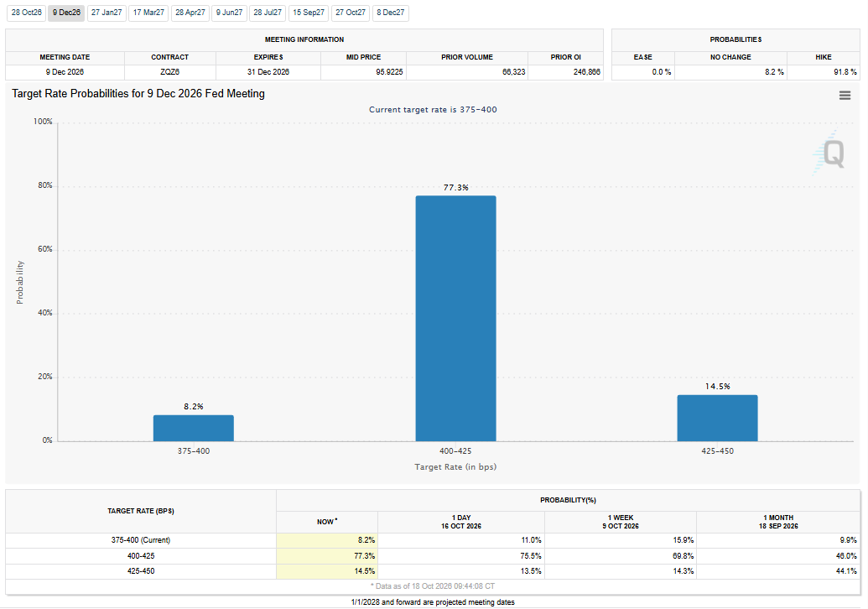Click the 1 WEEK 9 OCT 2026 column header
Image resolution: width=868 pixels, height=609 pixels.
pos(621,522)
